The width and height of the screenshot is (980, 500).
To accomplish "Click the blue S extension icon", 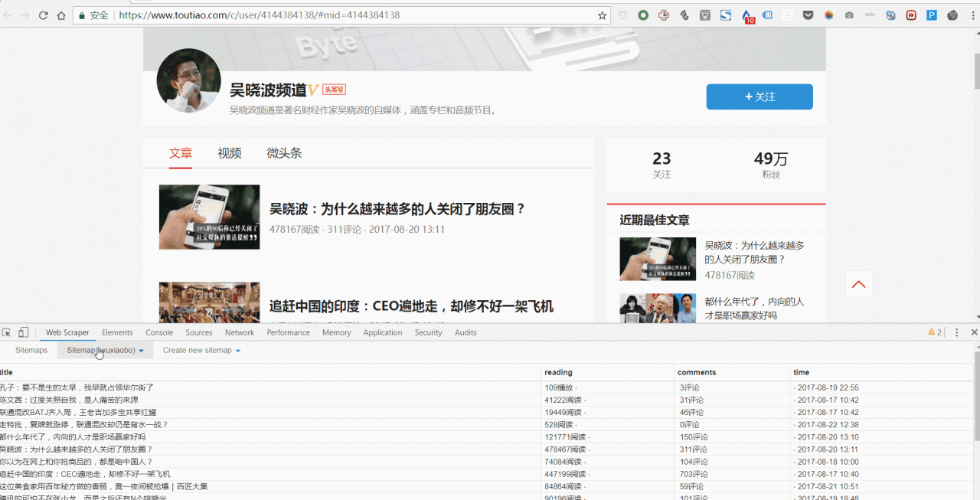I will coord(726,15).
